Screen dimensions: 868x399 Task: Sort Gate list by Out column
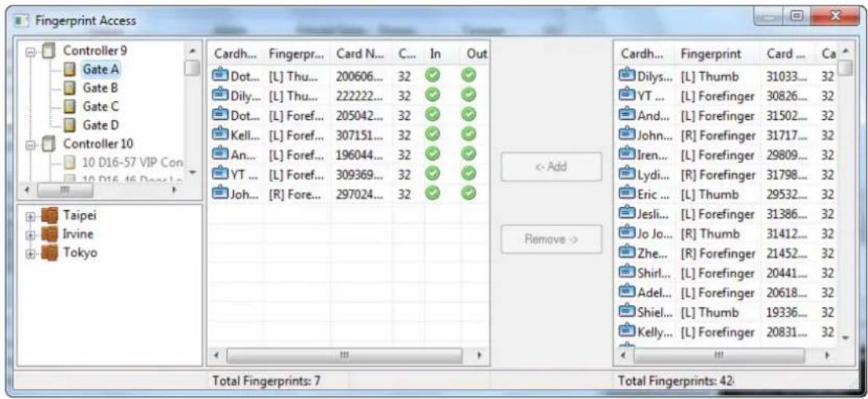pyautogui.click(x=474, y=53)
